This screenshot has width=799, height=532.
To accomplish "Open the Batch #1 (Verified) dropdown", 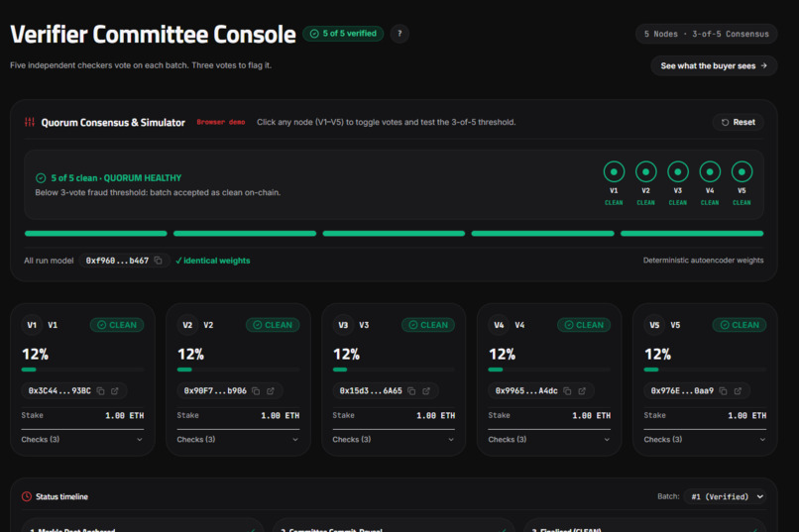I will pos(726,496).
